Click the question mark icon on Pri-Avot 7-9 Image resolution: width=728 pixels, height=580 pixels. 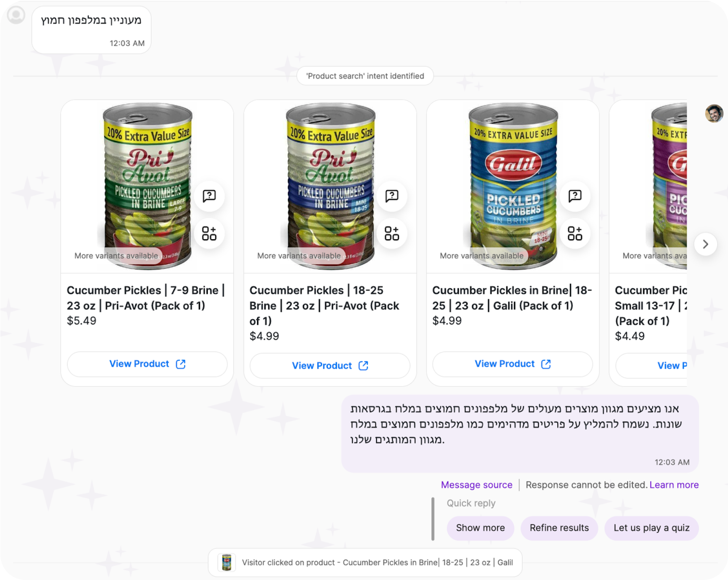tap(209, 196)
